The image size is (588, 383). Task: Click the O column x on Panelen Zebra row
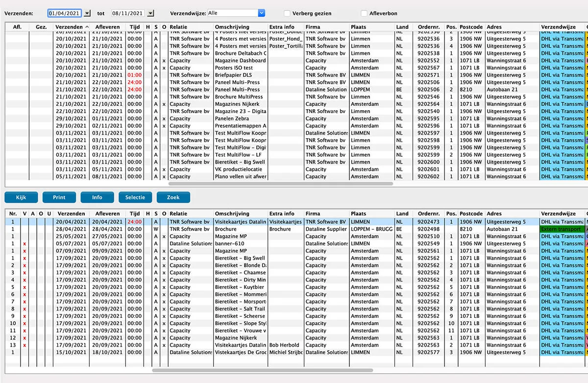[164, 119]
